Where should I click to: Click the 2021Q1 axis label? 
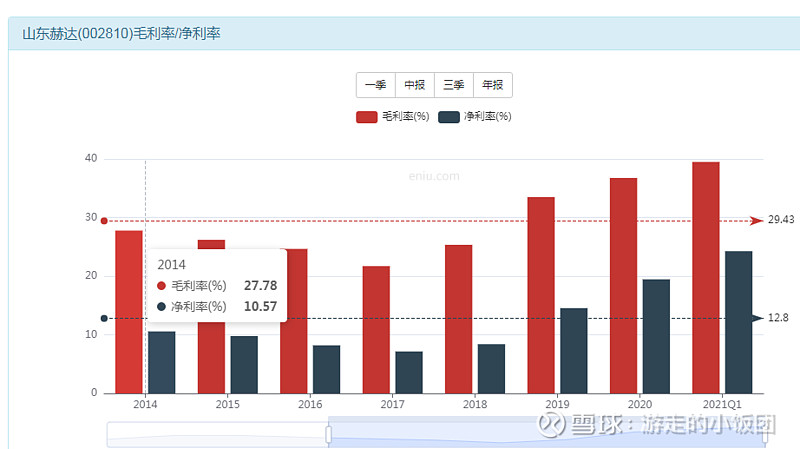722,404
